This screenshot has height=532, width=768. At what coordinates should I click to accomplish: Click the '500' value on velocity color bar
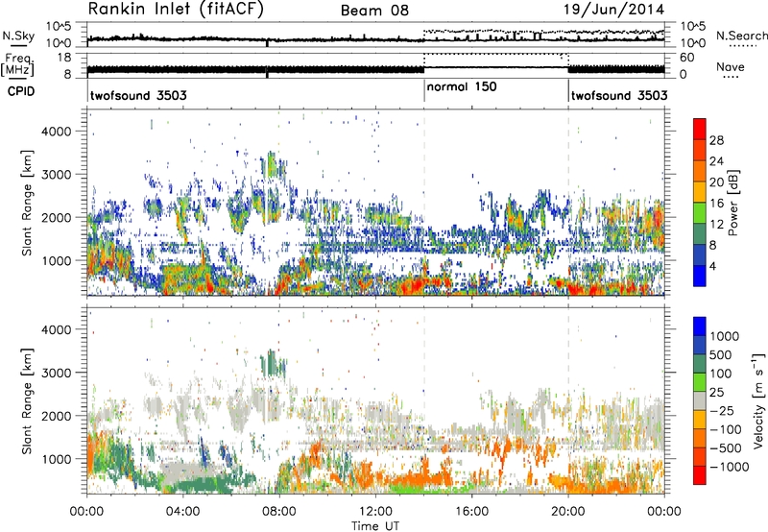pyautogui.click(x=721, y=355)
